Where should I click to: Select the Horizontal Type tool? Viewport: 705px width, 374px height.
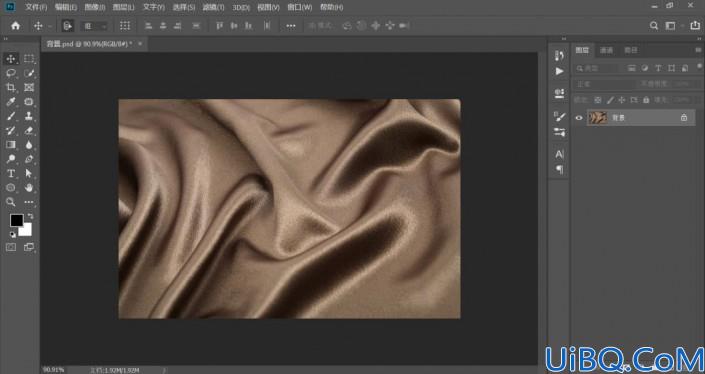(x=11, y=174)
